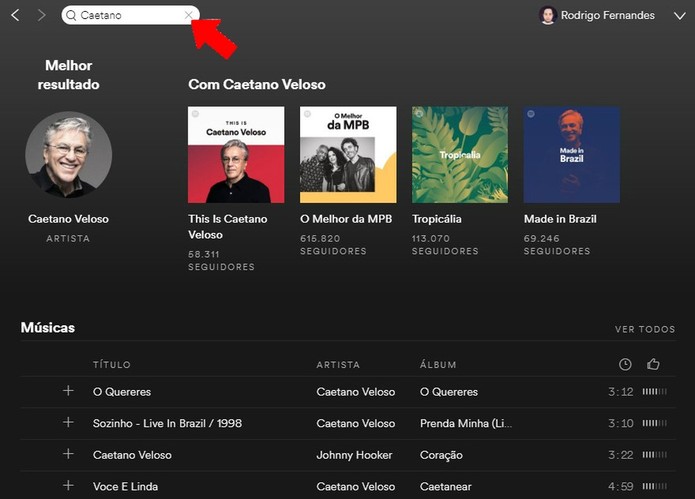Click the Músicas section heading
Viewport: 695px width, 499px height.
48,328
